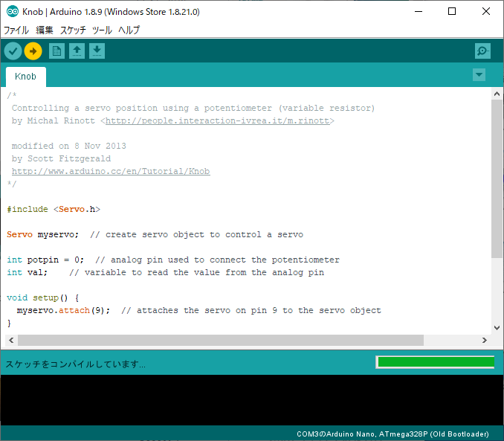Open the 編集 menu
Screen dimensions: 504x441
coord(45,30)
